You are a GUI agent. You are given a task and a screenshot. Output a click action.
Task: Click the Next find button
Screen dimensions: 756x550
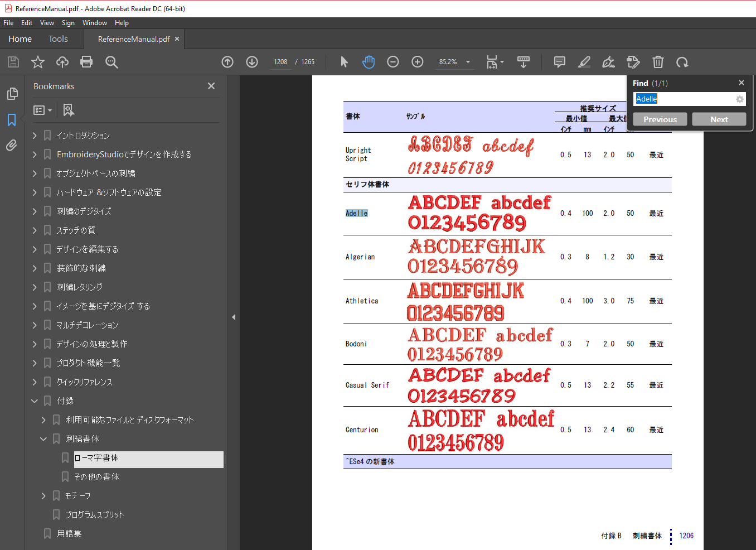coord(719,119)
